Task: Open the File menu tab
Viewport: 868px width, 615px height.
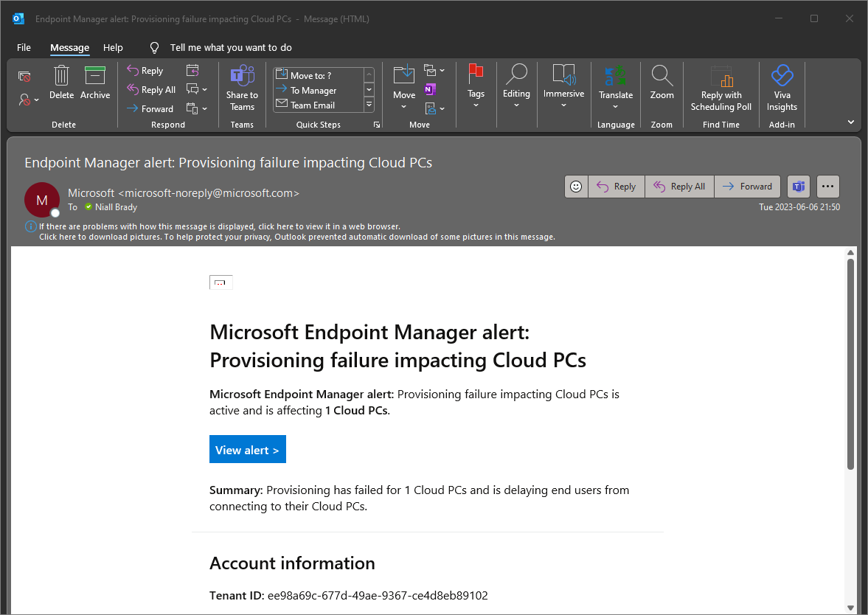Action: (x=24, y=48)
